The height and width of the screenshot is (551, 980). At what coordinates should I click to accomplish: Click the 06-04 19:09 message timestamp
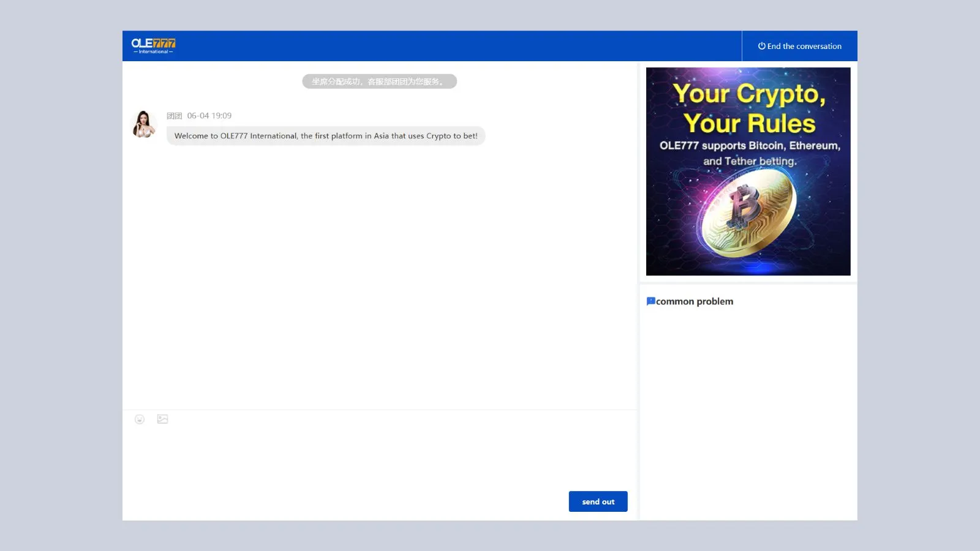point(209,116)
